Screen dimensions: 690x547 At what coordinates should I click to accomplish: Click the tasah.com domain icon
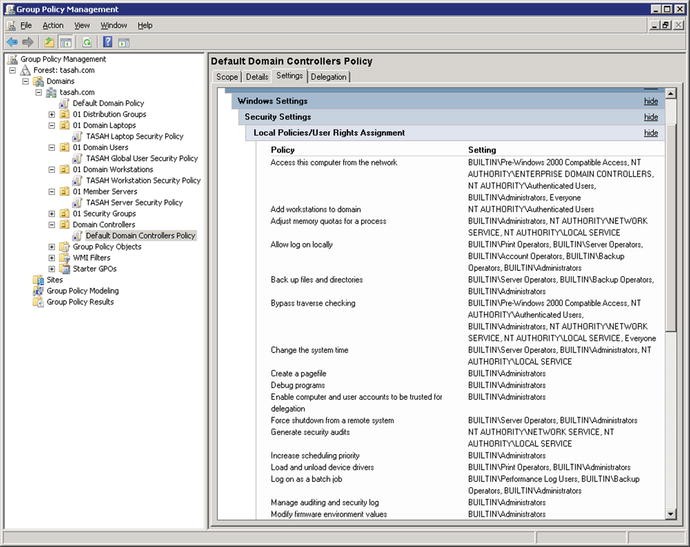click(x=51, y=92)
